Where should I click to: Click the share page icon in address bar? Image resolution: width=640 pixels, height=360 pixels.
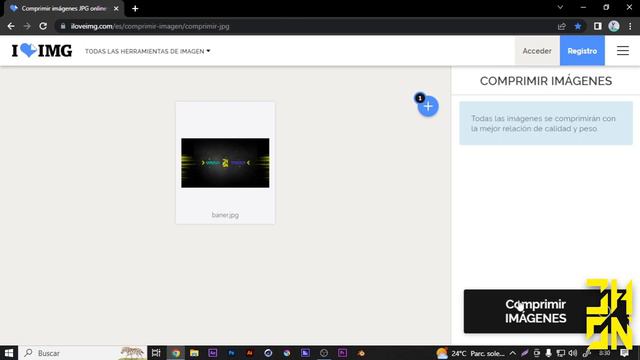[562, 26]
